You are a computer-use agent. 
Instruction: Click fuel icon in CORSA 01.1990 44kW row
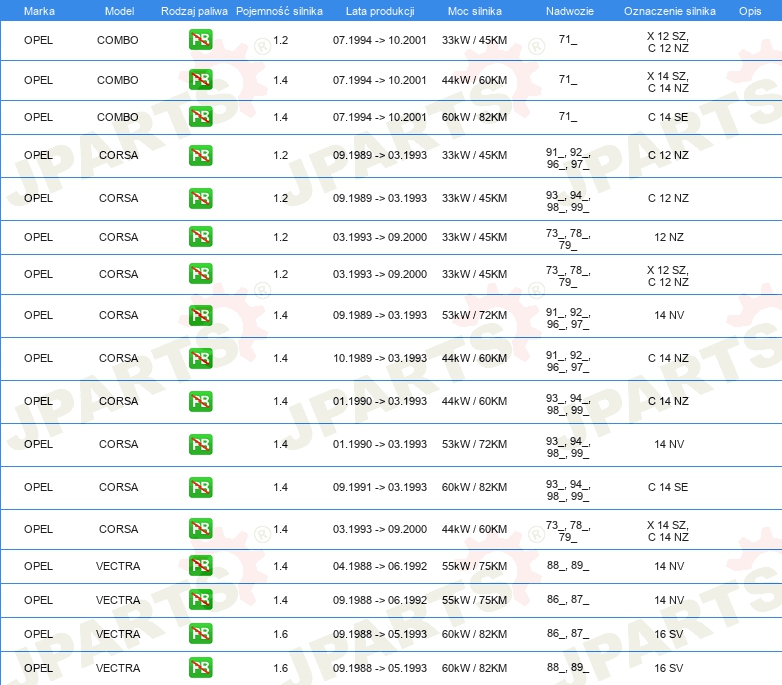(x=200, y=401)
